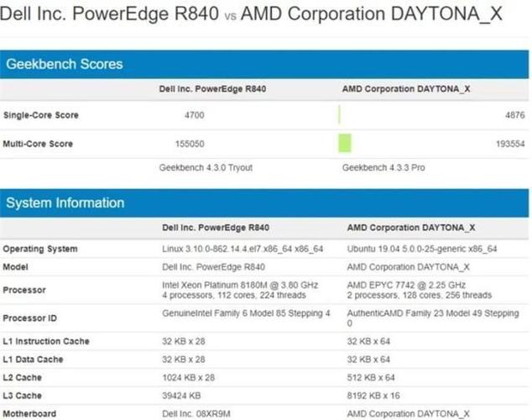
Task: Click the Dell PowerEdge R840 system info column header
Action: coord(216,228)
